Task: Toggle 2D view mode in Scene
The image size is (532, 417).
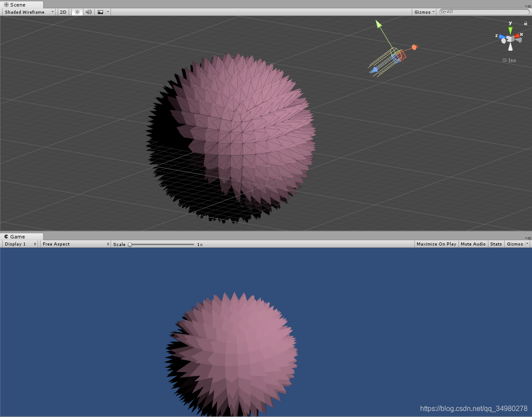Action: coord(63,12)
